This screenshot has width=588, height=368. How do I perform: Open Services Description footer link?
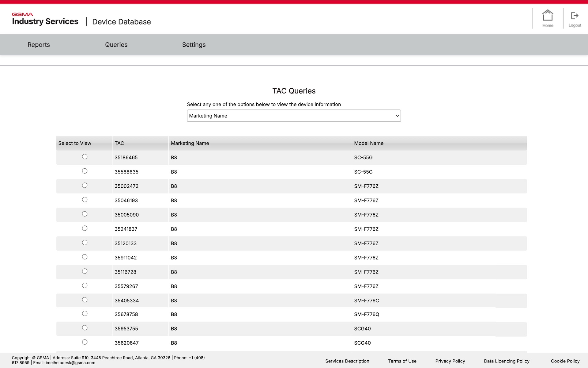(347, 361)
